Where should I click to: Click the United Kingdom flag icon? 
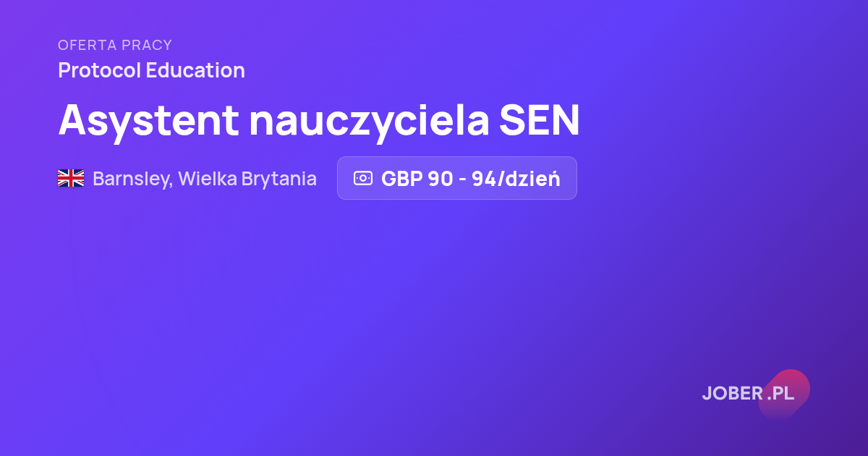pyautogui.click(x=71, y=178)
